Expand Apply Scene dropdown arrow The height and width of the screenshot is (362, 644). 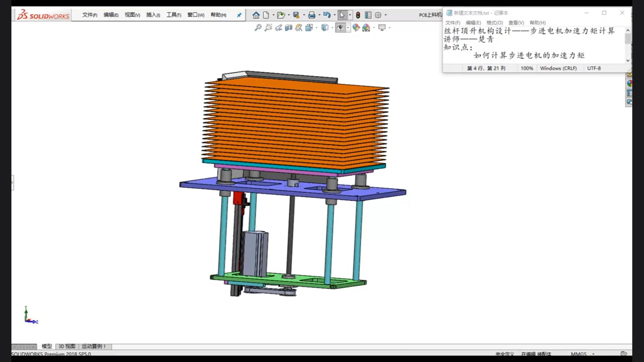click(x=374, y=28)
